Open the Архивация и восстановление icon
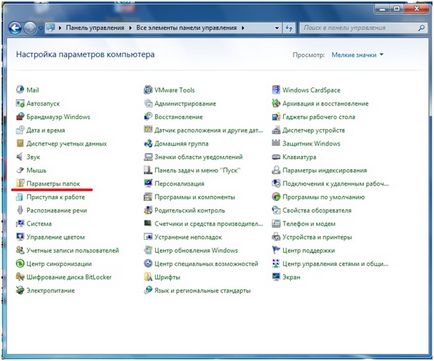This screenshot has height=361, width=434. click(x=276, y=103)
